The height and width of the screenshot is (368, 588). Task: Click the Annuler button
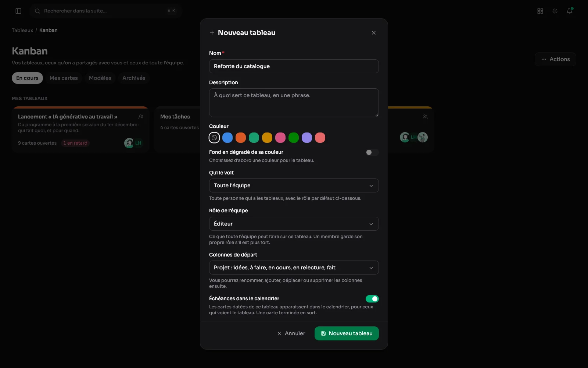291,333
